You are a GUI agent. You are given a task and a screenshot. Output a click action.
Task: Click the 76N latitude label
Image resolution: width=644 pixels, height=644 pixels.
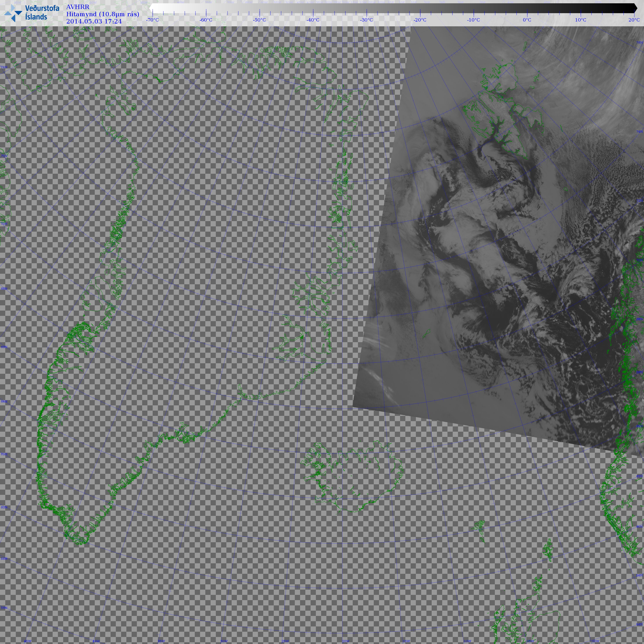pyautogui.click(x=639, y=43)
